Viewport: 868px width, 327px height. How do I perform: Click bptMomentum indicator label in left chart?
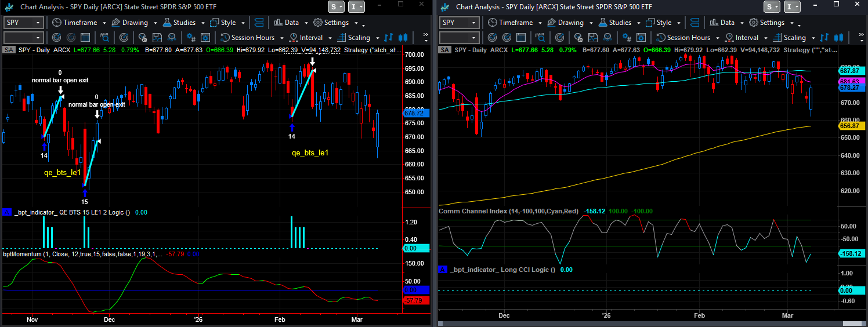coord(82,254)
